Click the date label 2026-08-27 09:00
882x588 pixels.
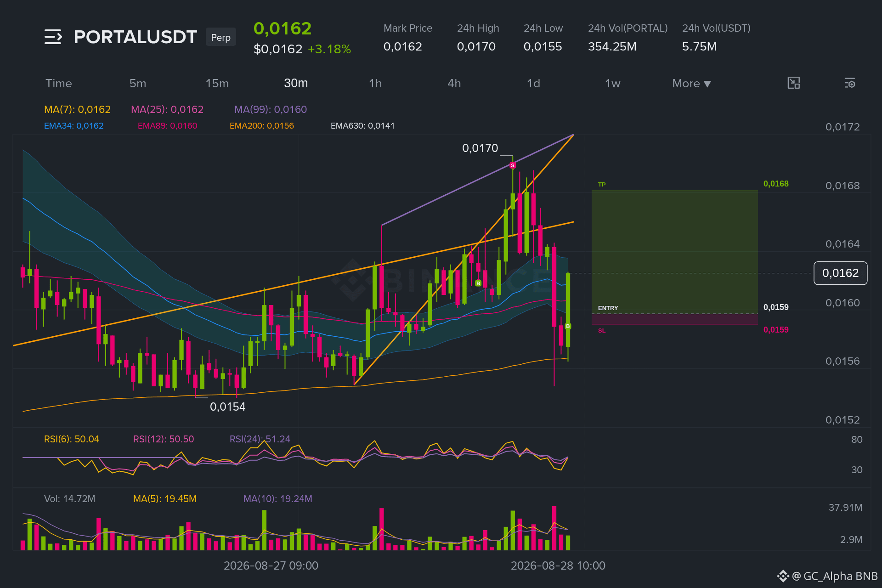pyautogui.click(x=271, y=566)
